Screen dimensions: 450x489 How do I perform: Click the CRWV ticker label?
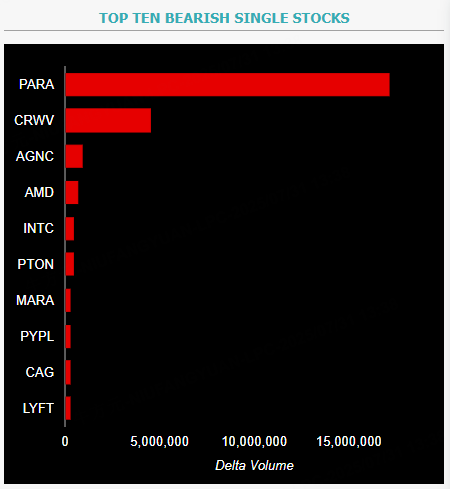(34, 120)
